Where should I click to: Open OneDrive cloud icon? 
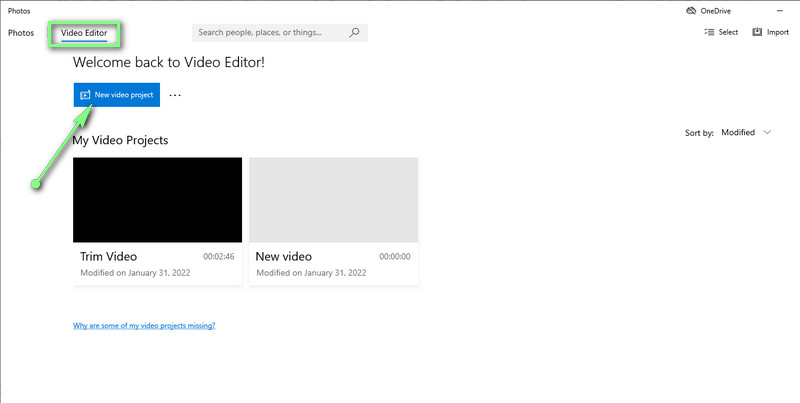[x=691, y=11]
